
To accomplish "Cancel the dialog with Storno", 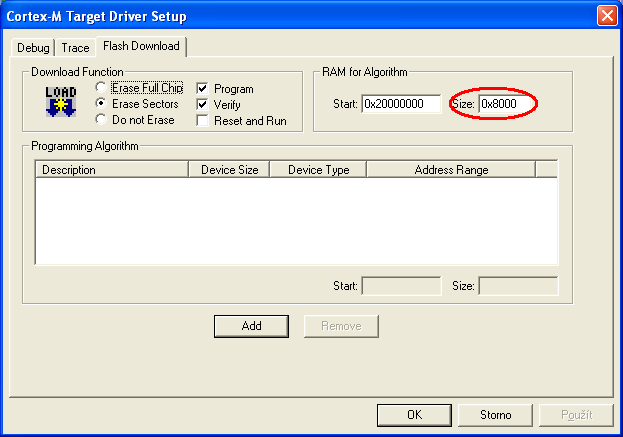I will point(495,415).
